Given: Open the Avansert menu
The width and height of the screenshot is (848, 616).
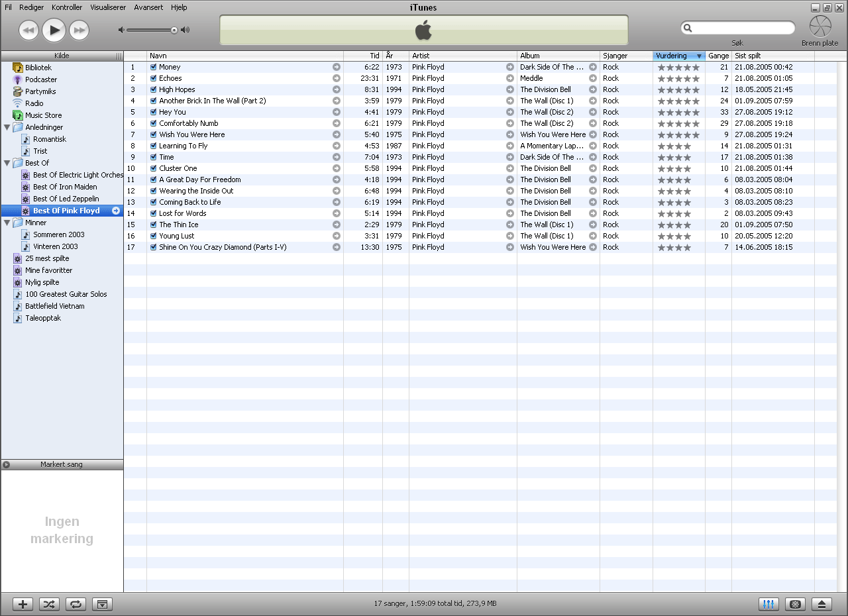Looking at the screenshot, I should (148, 7).
